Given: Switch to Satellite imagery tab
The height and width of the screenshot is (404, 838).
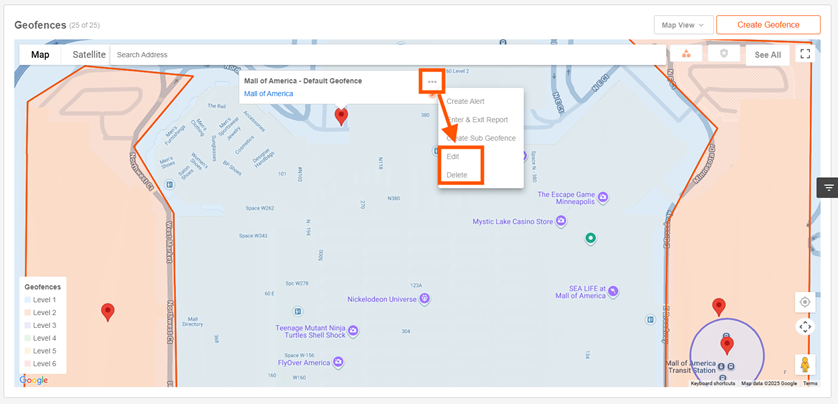Looking at the screenshot, I should point(89,55).
